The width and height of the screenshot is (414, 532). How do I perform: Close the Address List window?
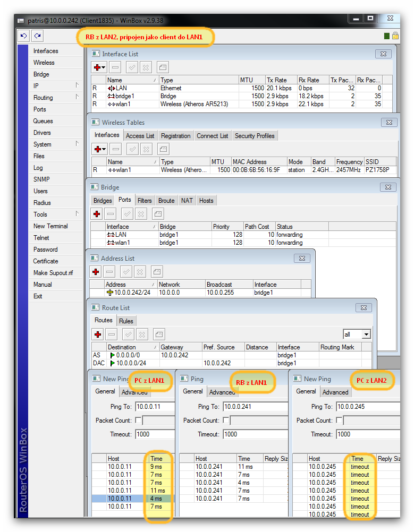coord(302,258)
